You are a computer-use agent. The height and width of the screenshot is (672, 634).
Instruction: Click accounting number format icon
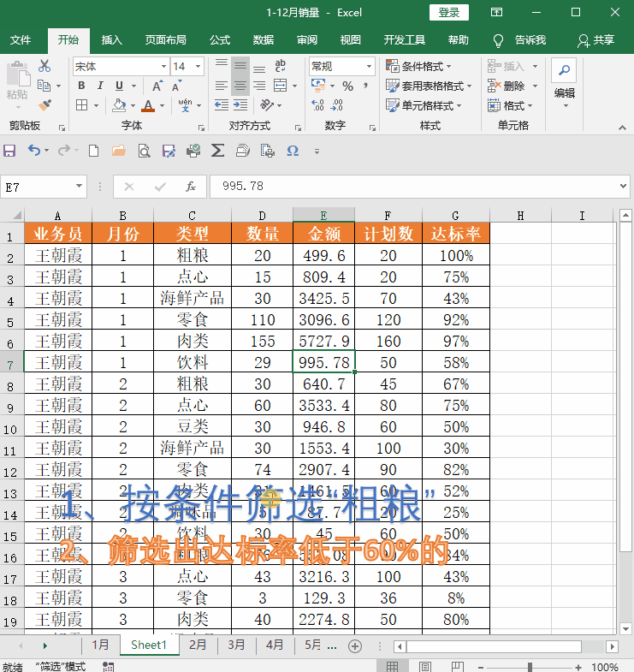click(318, 86)
